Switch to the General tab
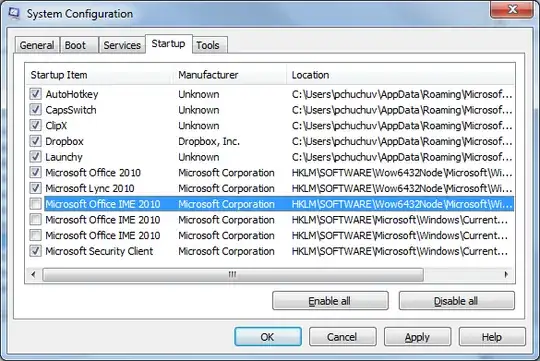 click(x=37, y=45)
